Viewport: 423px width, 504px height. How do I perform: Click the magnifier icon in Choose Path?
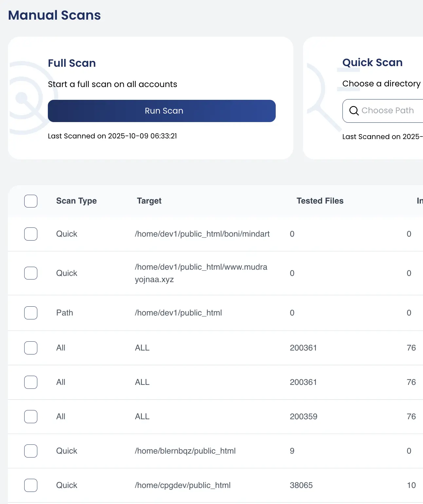point(354,111)
